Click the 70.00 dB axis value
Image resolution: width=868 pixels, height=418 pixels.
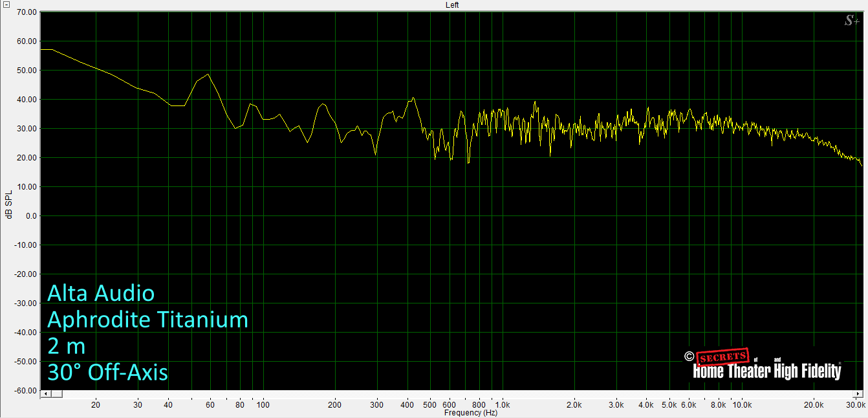click(x=27, y=12)
